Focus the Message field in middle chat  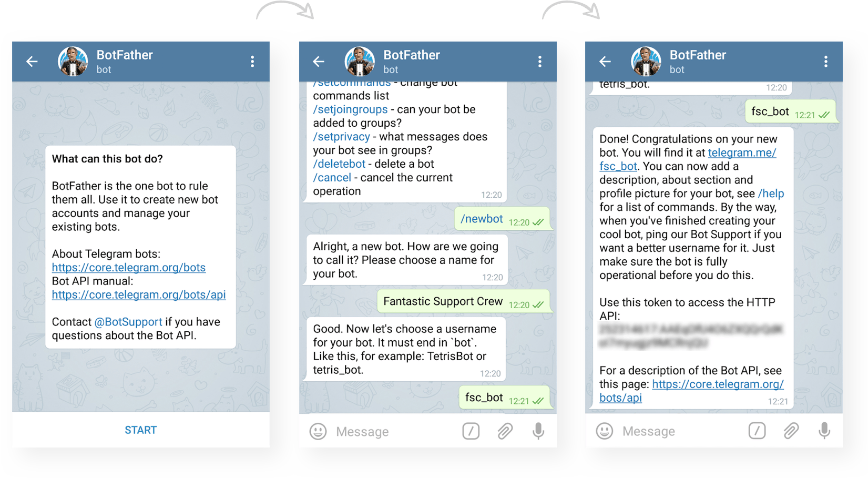[394, 432]
